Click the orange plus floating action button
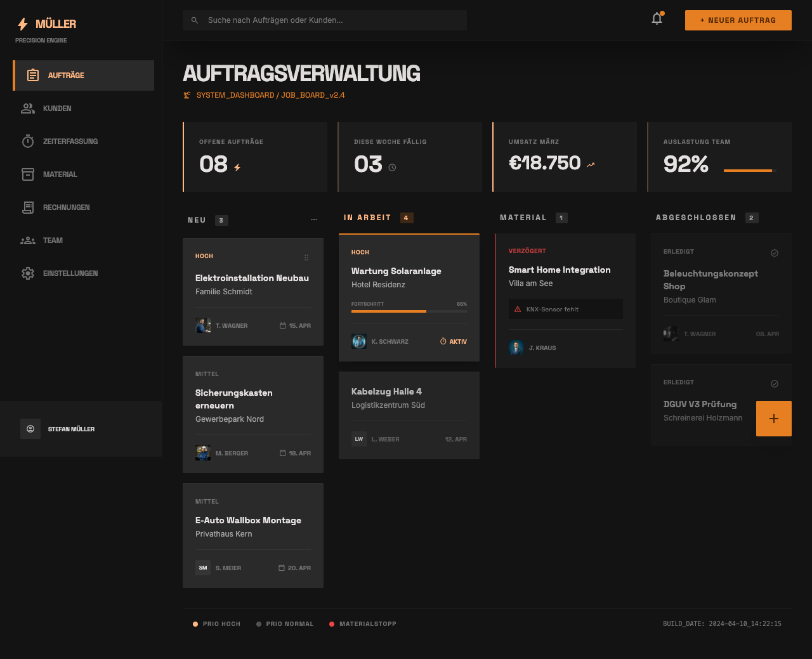812x659 pixels. click(x=773, y=419)
